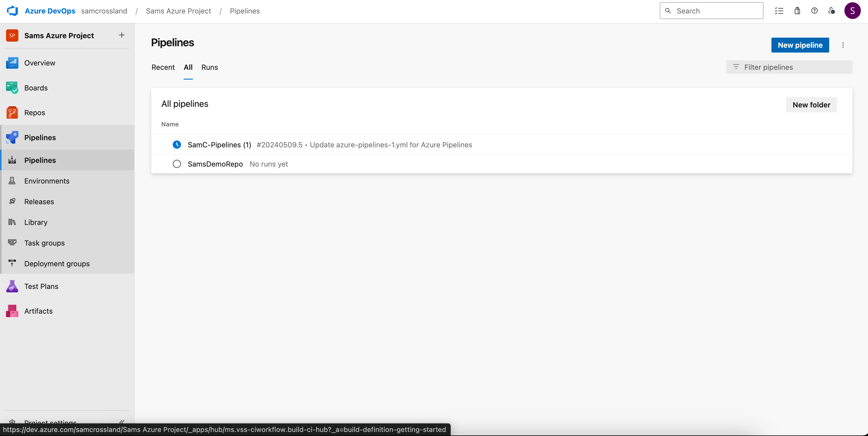Click the Task groups icon
The image size is (868, 436).
pos(12,242)
